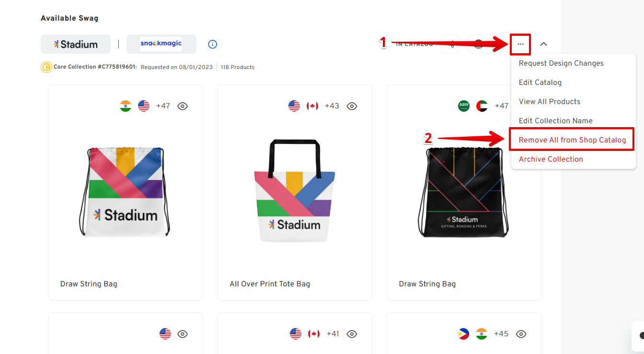
Task: Toggle the eye icon next to +45
Action: point(521,334)
